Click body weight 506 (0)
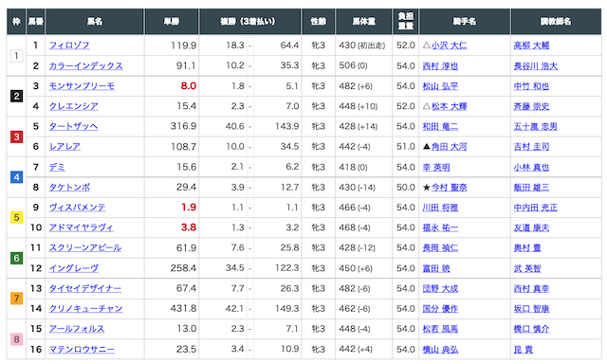This screenshot has width=607, height=364. (x=353, y=66)
